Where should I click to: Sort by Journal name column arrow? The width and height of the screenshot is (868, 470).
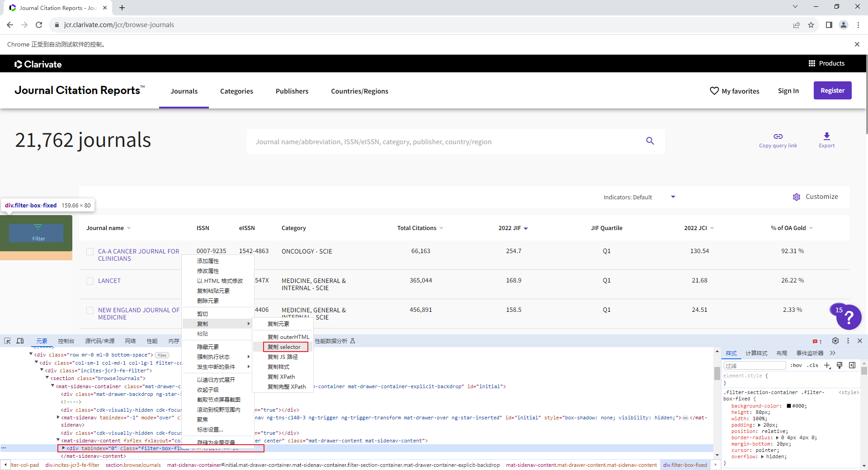coord(129,228)
